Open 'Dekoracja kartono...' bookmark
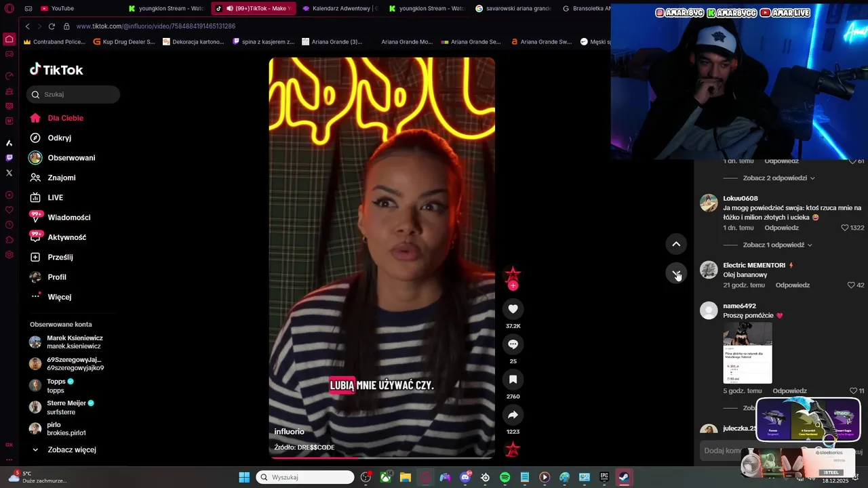Viewport: 868px width, 488px height. coord(193,41)
